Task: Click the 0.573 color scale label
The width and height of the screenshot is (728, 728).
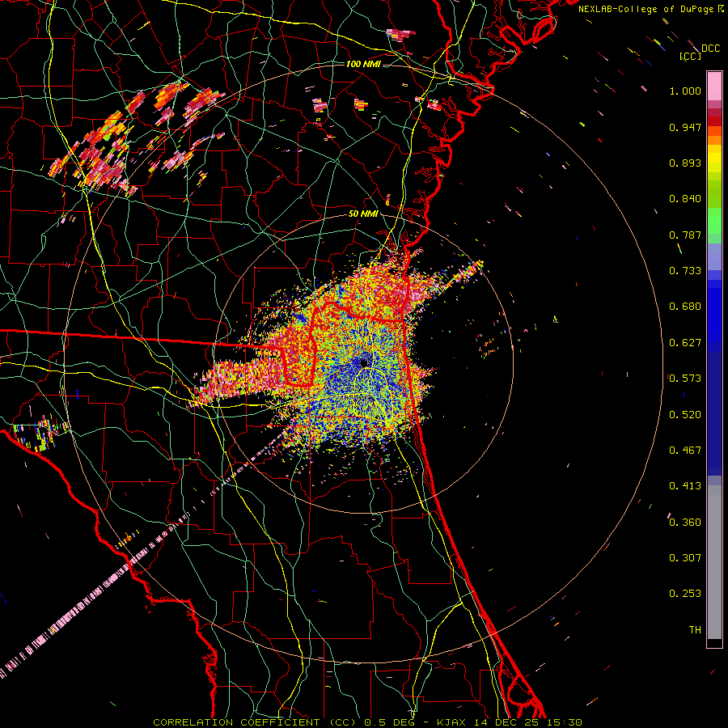Action: coord(685,379)
